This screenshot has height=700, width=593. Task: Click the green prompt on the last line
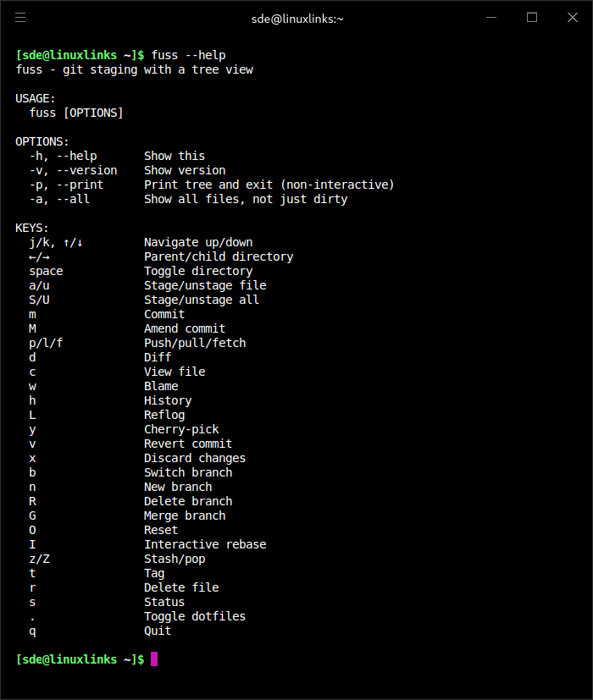point(80,659)
